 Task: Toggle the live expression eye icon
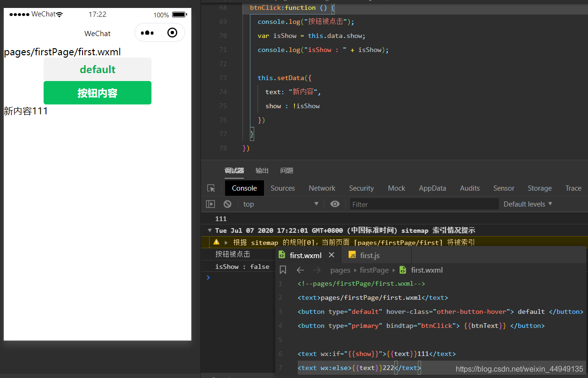click(x=335, y=204)
